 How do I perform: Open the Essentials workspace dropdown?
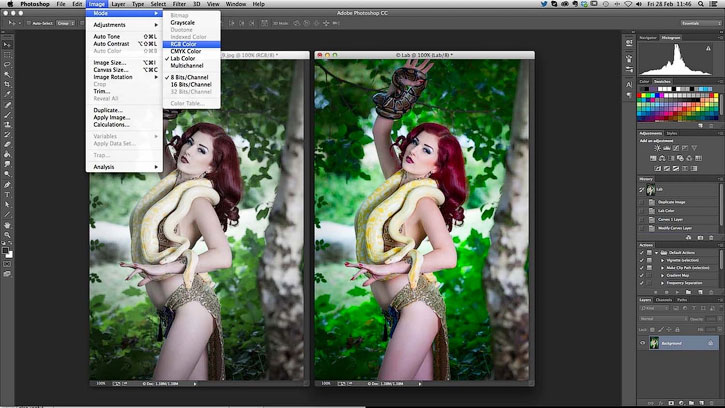tap(700, 23)
